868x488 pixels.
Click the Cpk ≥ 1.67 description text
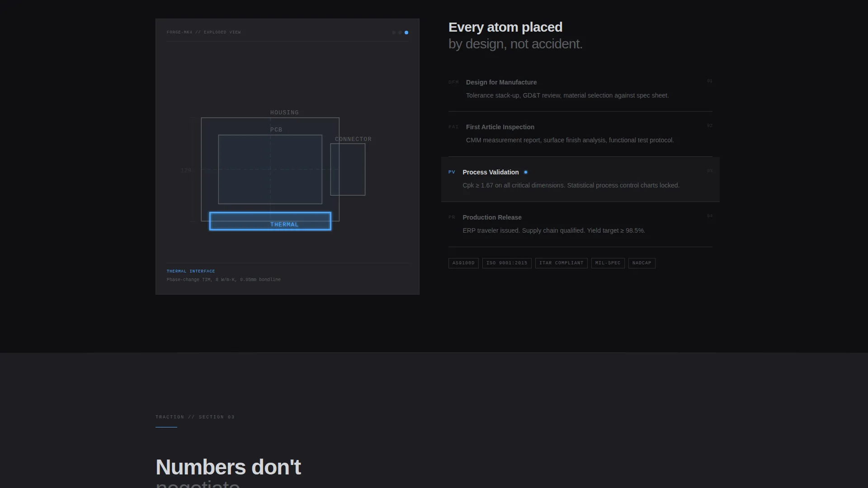pyautogui.click(x=571, y=185)
